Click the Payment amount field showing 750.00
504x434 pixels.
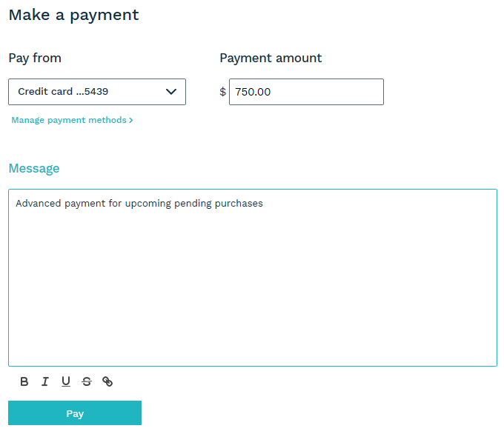(x=305, y=92)
